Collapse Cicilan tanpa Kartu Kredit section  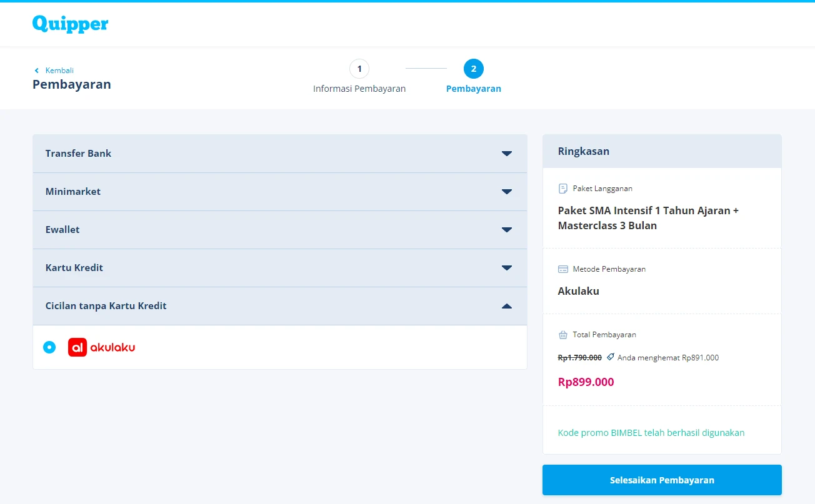tap(506, 306)
